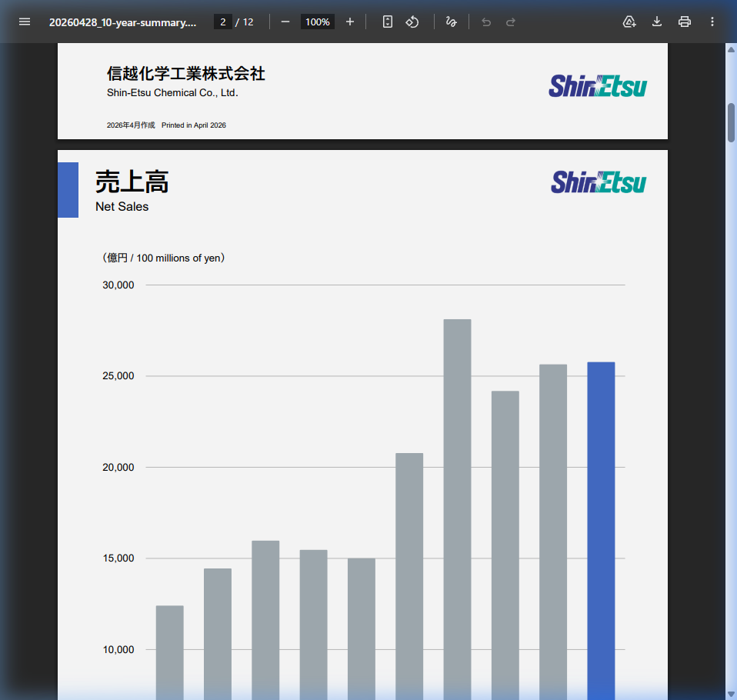Click the Shin-Etsu logo on Net Sales page

pos(599,182)
